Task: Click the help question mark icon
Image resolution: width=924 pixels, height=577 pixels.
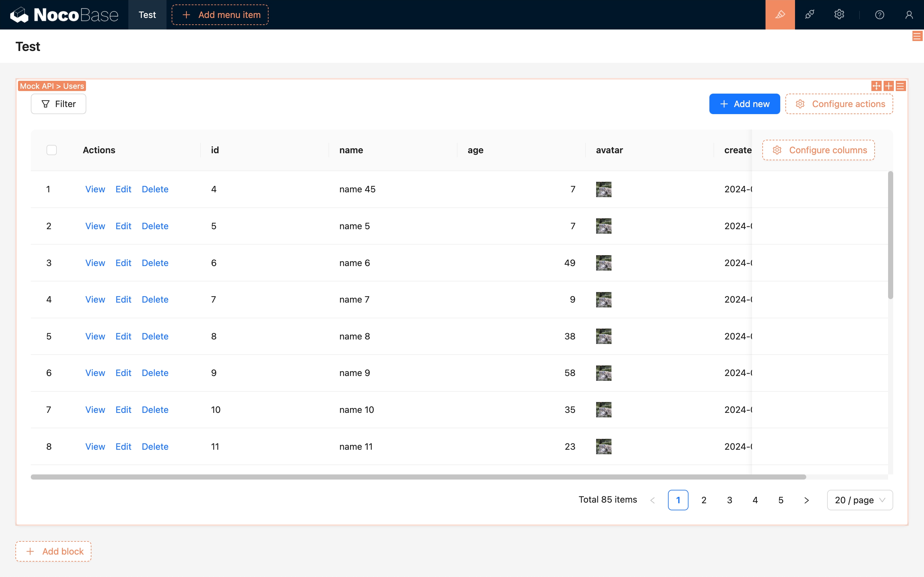Action: 879,14
